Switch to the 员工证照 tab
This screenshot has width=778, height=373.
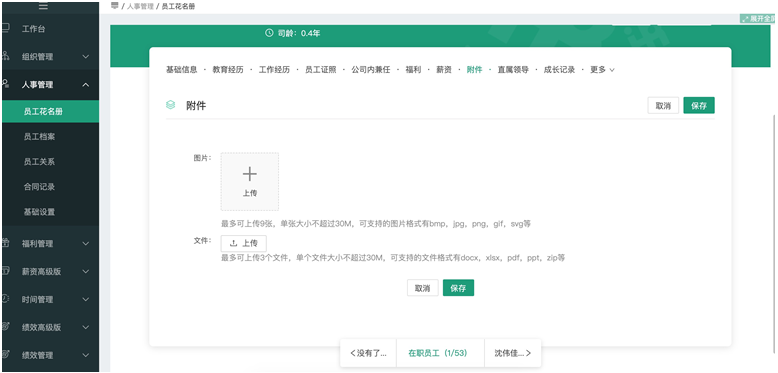(x=321, y=70)
